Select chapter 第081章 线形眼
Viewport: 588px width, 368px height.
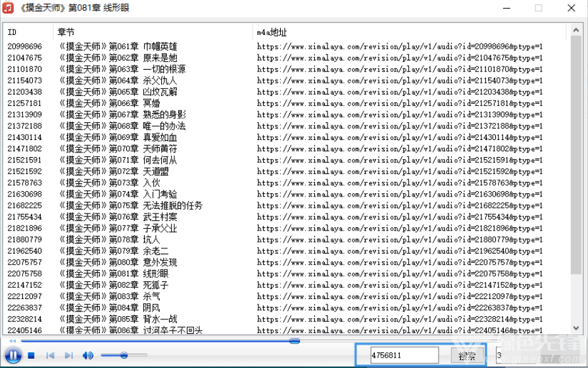click(x=114, y=273)
